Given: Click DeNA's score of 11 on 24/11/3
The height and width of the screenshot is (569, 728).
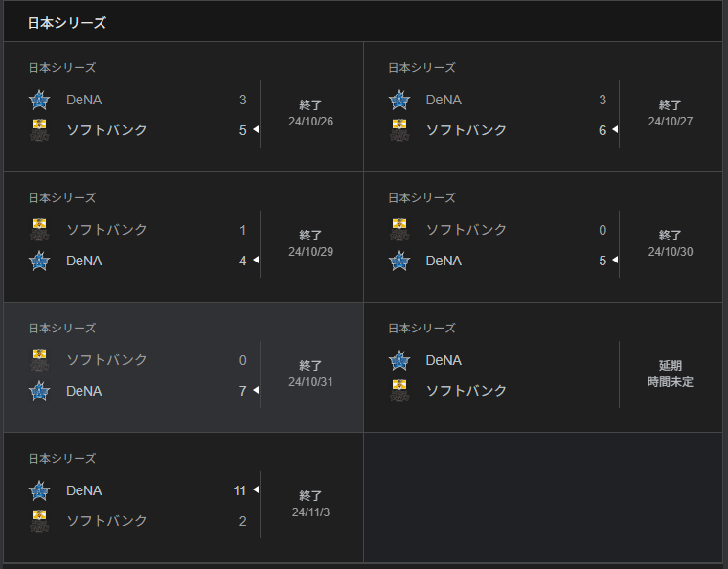Looking at the screenshot, I should [239, 490].
